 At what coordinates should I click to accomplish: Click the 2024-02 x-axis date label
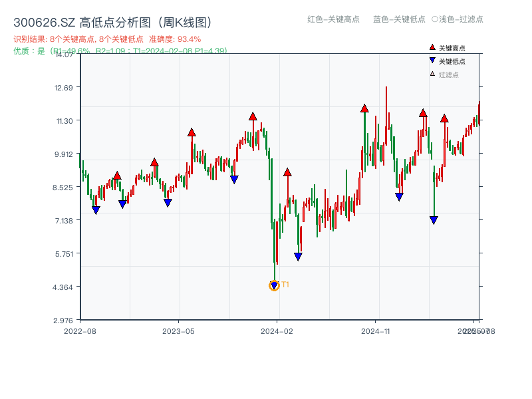point(277,331)
